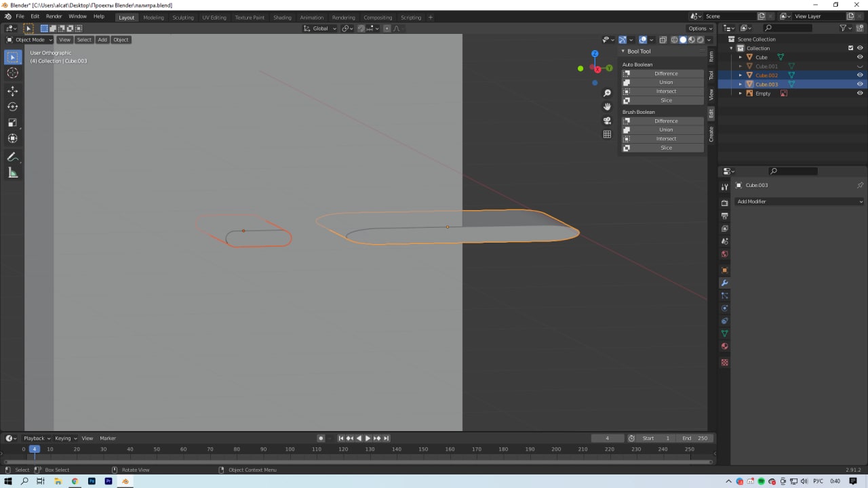Open Object Mode dropdown
Viewport: 868px width, 488px height.
[x=30, y=39]
